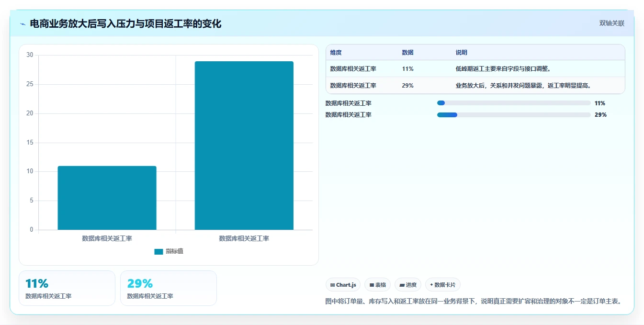Select the 进度 tag chip

coord(408,285)
